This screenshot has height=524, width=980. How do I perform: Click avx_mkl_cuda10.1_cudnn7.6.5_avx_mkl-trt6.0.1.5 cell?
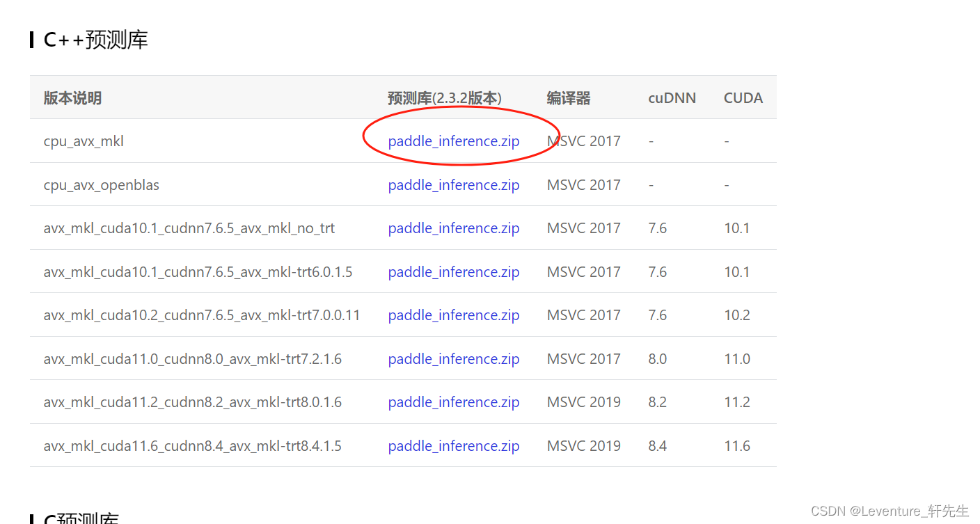point(198,272)
